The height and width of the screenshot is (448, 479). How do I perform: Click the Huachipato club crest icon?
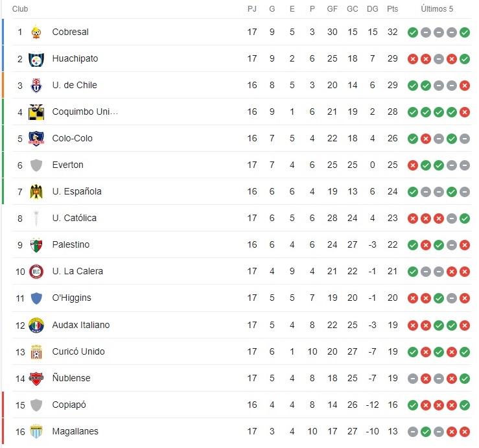tap(36, 58)
